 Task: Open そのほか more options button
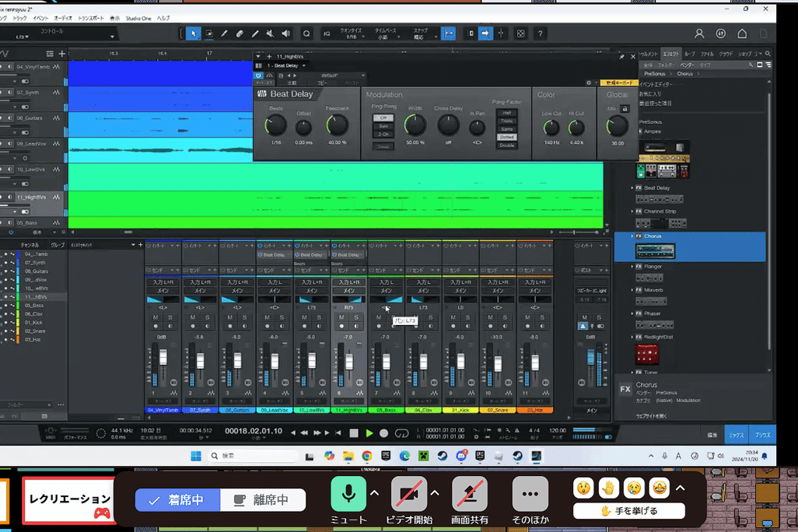pos(530,494)
